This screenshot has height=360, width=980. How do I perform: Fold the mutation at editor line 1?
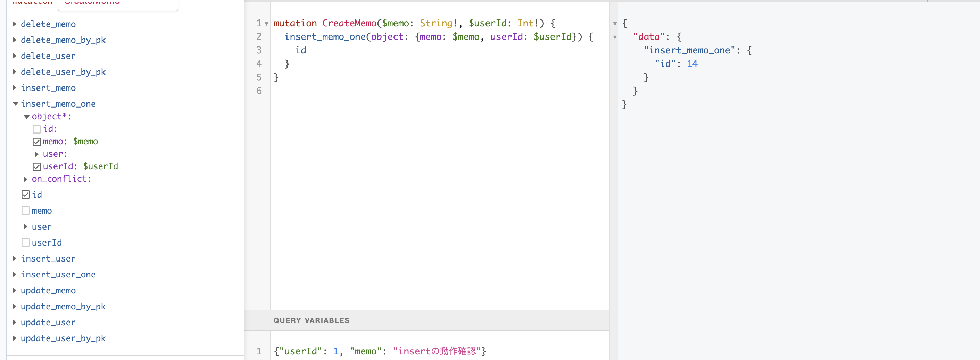coord(267,24)
